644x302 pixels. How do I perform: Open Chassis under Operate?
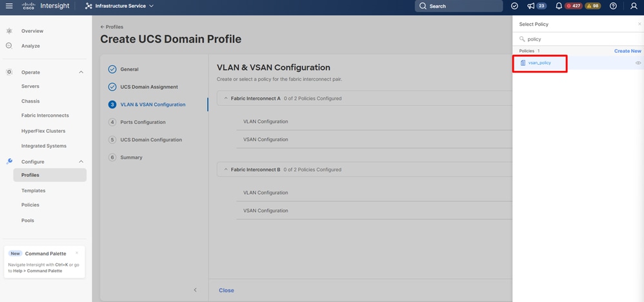click(x=30, y=101)
